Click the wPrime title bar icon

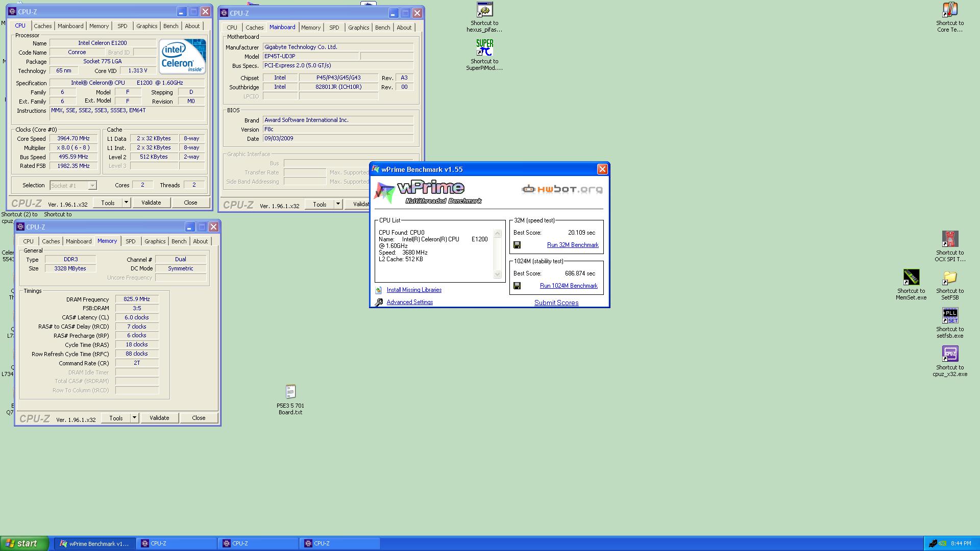click(x=376, y=169)
